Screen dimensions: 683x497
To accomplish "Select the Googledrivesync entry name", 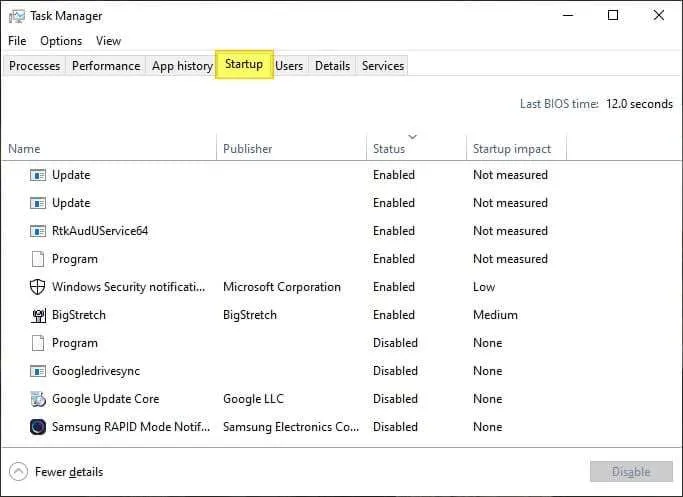I will (x=96, y=371).
